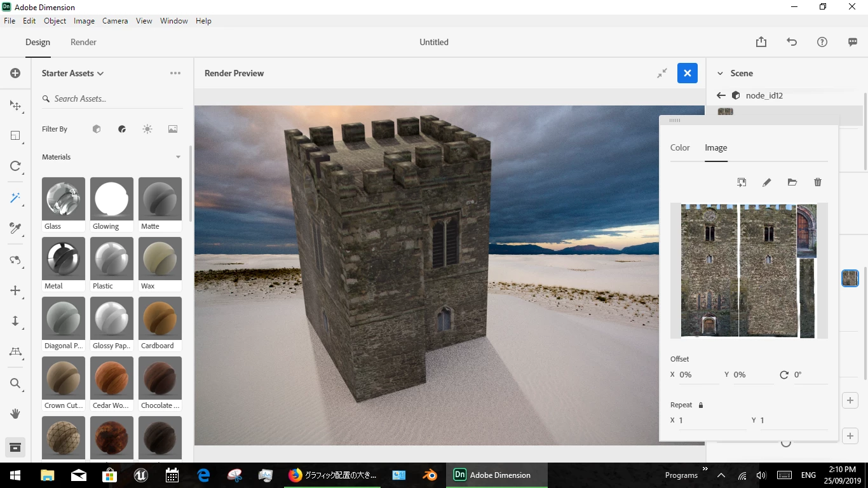Filter assets by Lights

pos(147,129)
